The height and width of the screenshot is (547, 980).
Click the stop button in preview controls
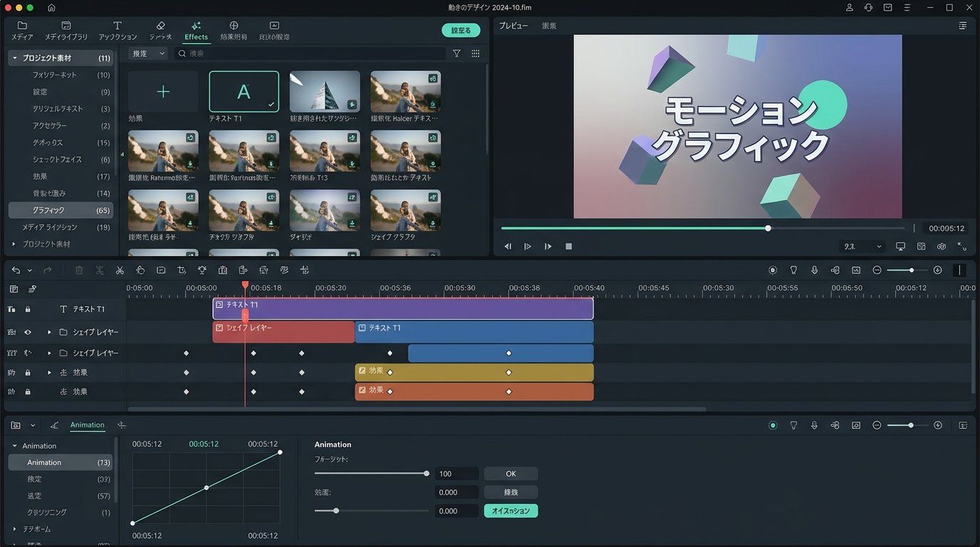click(568, 246)
